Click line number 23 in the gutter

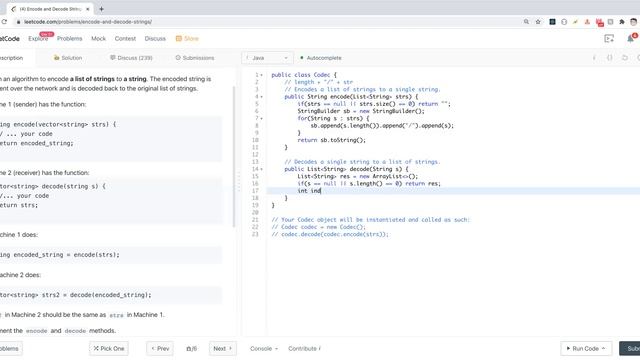pos(255,235)
